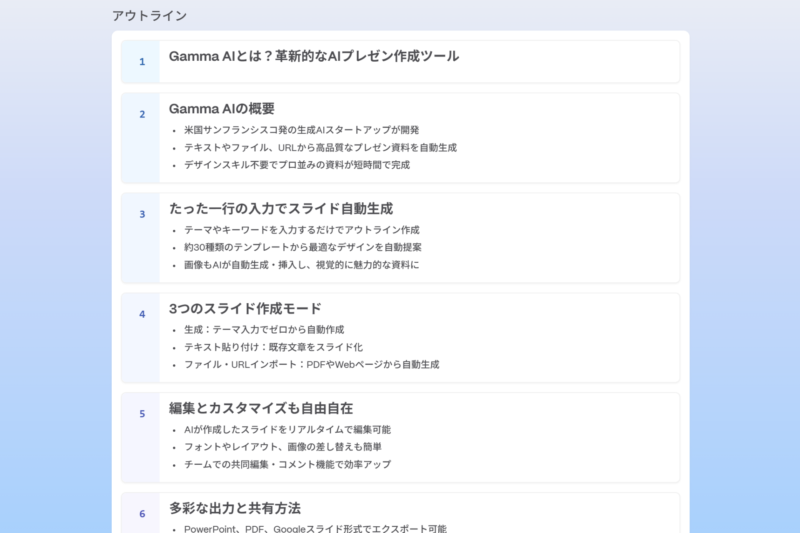Click the bullet starting with 画像もAIが自動生成
800x533 pixels.
click(x=301, y=265)
